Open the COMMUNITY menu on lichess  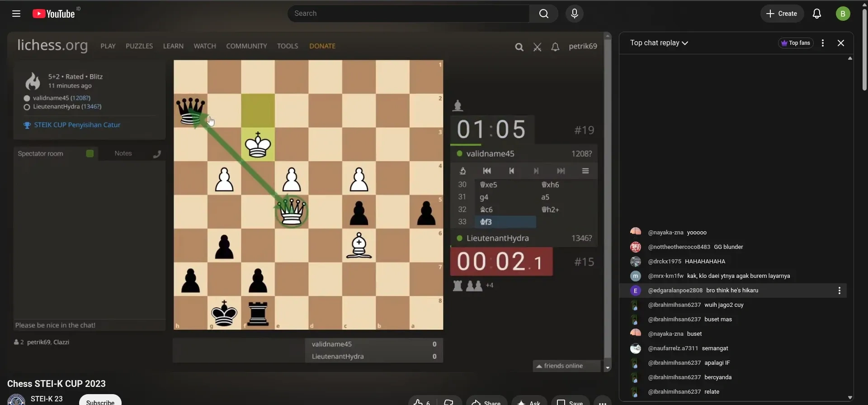pyautogui.click(x=246, y=46)
